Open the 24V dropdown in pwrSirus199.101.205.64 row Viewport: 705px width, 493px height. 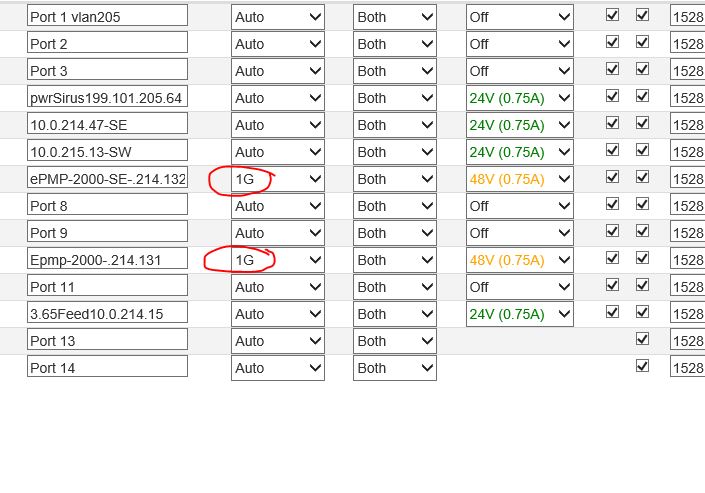pos(519,98)
